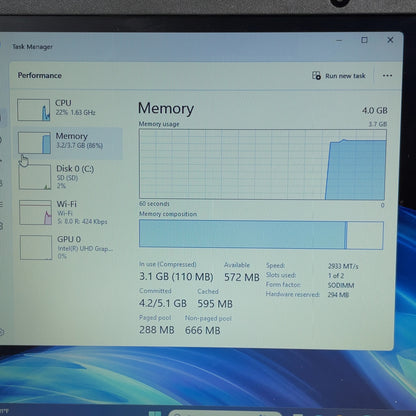Click the Task Manager title bar text
The image size is (416, 416).
pos(32,47)
